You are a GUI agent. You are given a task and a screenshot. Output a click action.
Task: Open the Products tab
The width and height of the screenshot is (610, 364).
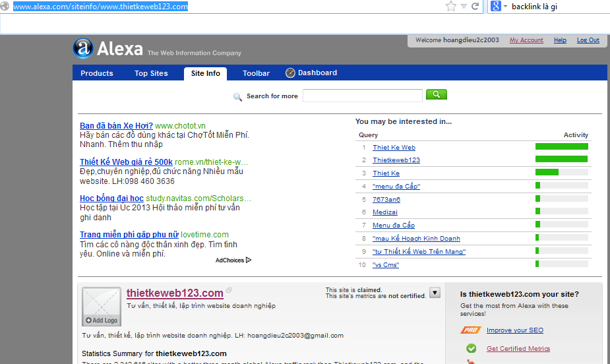(x=97, y=73)
